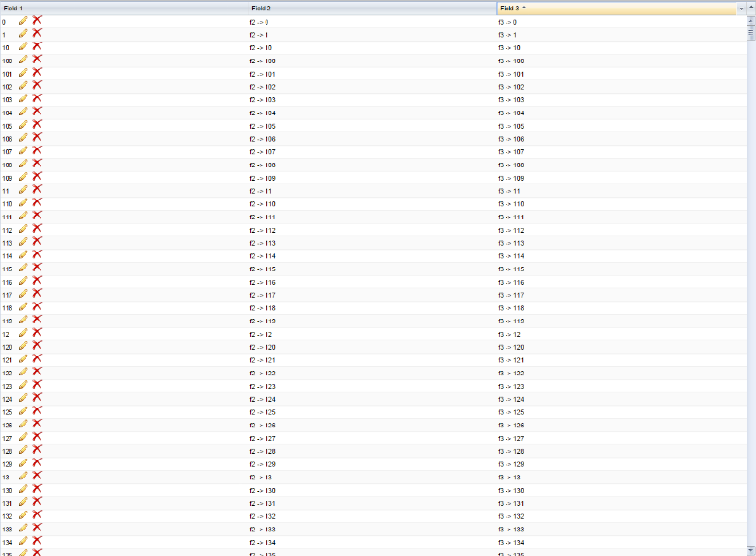Remove row 11 via its red X icon

pos(37,189)
